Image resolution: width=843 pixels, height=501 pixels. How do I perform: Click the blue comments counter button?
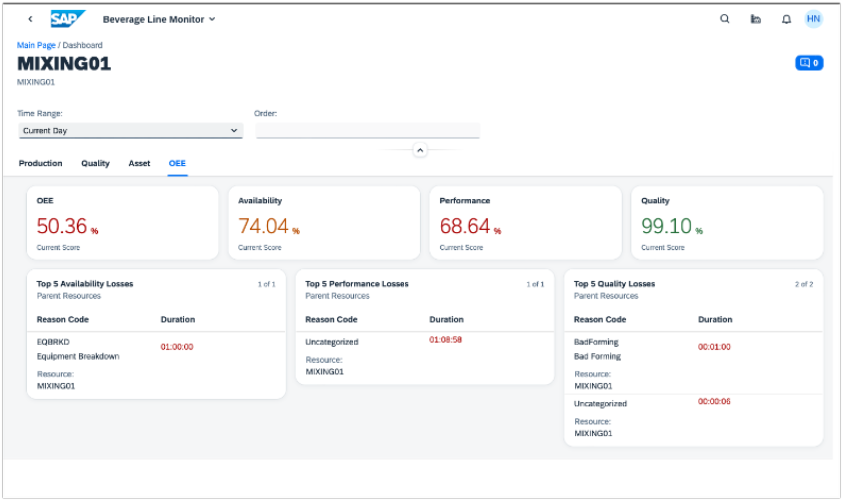[809, 63]
